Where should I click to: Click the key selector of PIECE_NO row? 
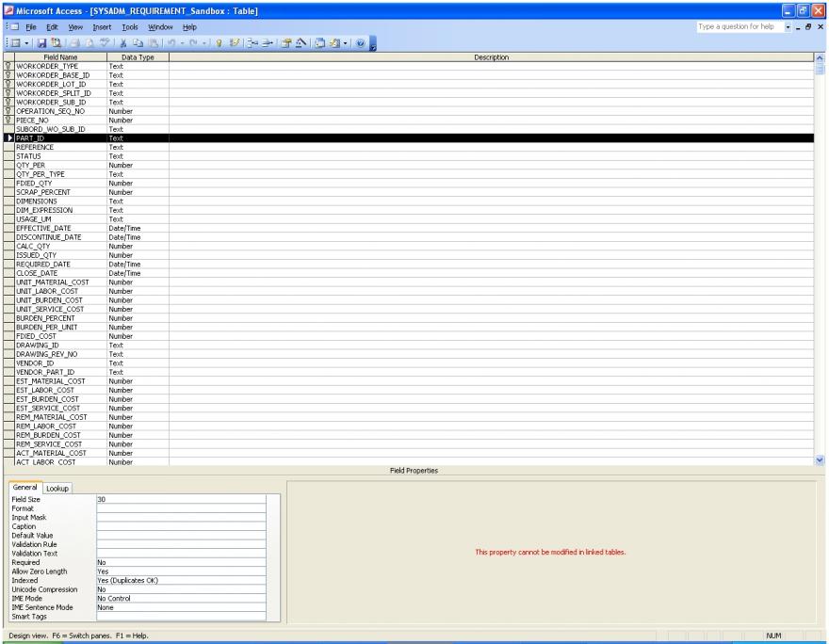click(8, 120)
